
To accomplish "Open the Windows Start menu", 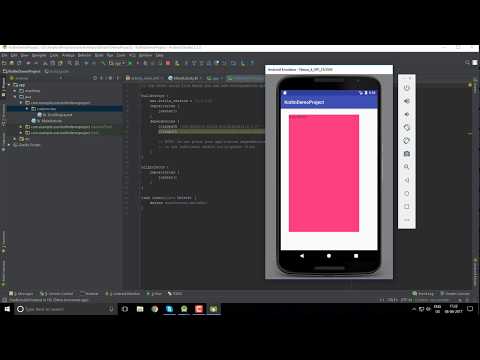I will point(7,309).
